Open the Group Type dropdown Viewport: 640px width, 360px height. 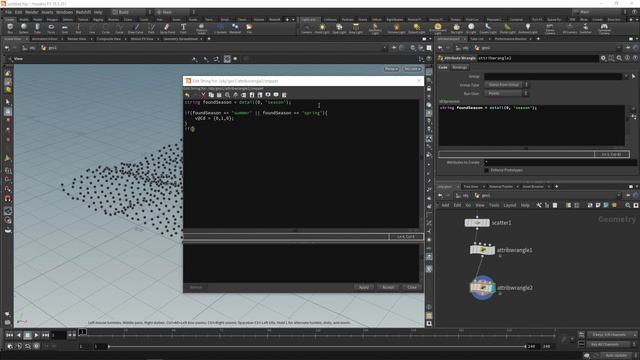tap(506, 84)
